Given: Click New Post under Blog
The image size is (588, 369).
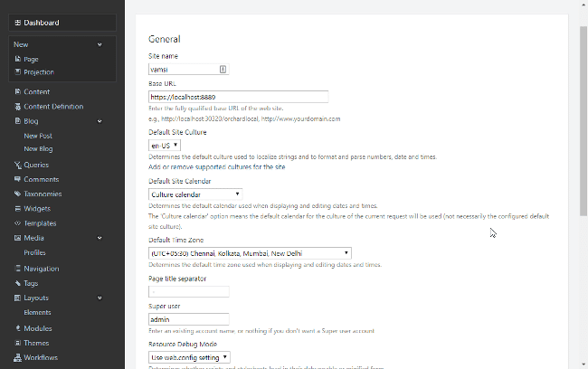Looking at the screenshot, I should (x=38, y=136).
